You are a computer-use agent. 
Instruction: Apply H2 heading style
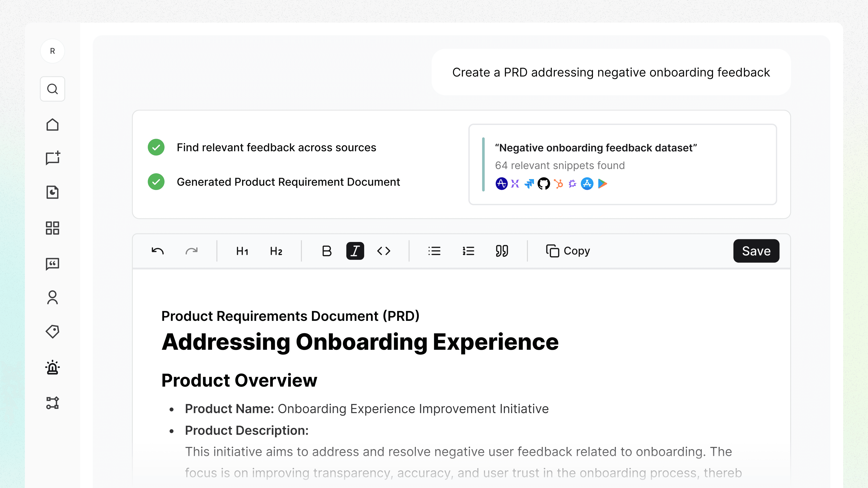point(276,251)
